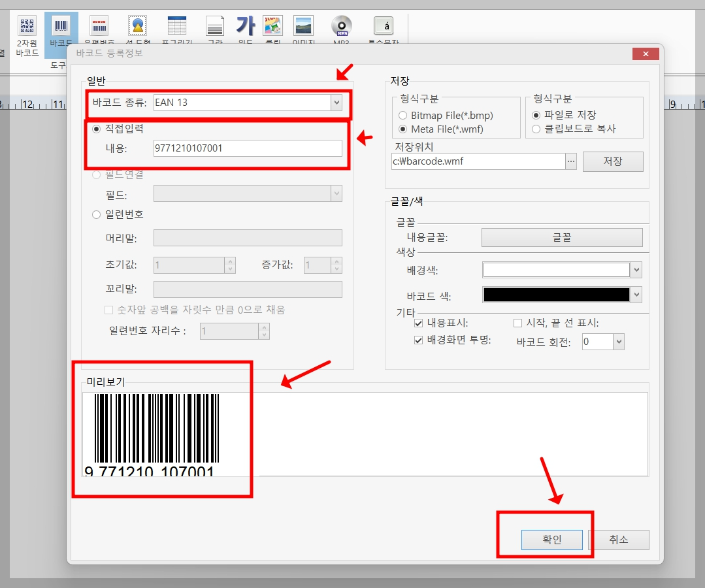The height and width of the screenshot is (588, 705).
Task: Close the 바코드 등록정보 dialog
Action: click(646, 54)
